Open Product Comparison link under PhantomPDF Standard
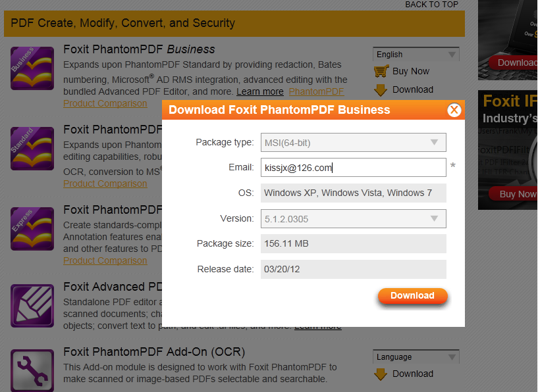This screenshot has width=538, height=392. click(105, 184)
